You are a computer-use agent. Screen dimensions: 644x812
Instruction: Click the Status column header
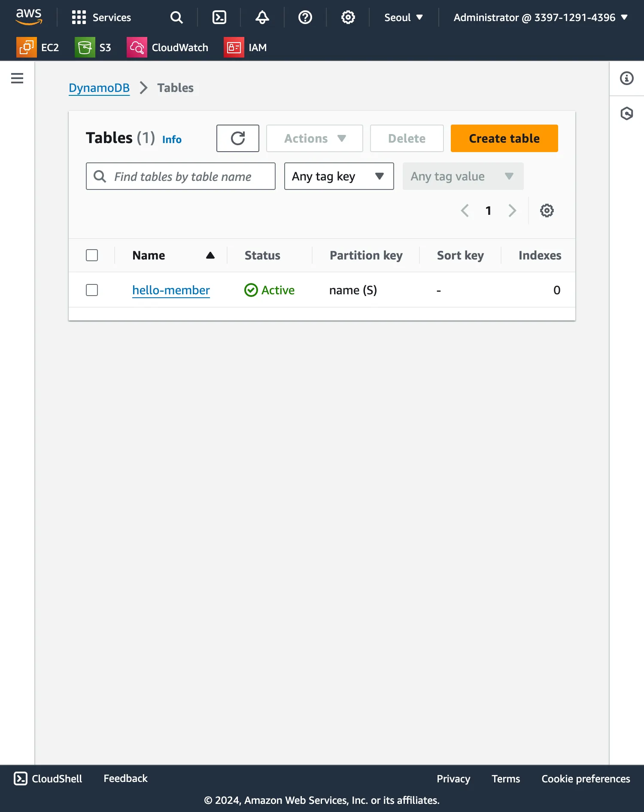click(262, 255)
